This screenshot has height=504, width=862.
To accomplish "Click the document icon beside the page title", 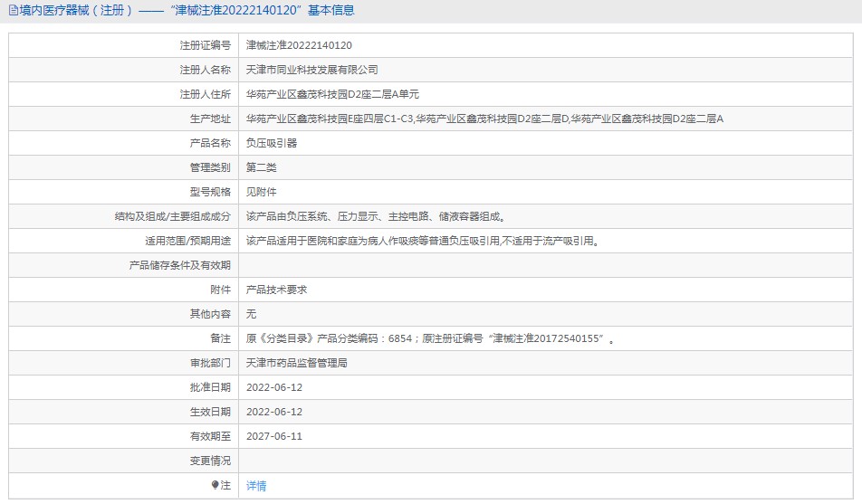I will [14, 11].
